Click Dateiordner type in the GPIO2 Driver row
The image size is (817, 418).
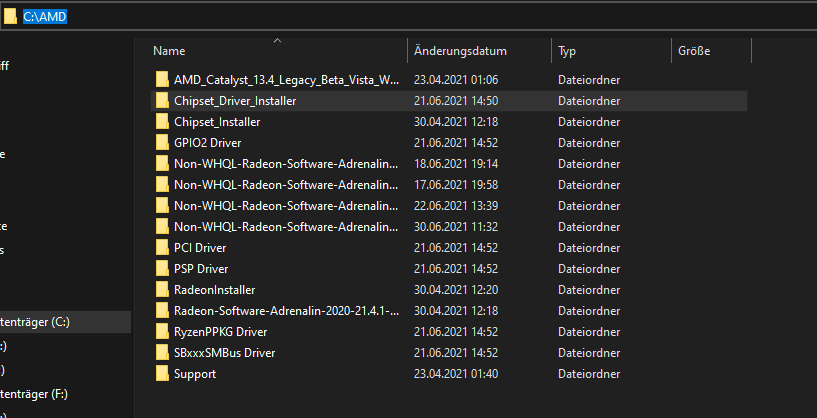coord(589,143)
